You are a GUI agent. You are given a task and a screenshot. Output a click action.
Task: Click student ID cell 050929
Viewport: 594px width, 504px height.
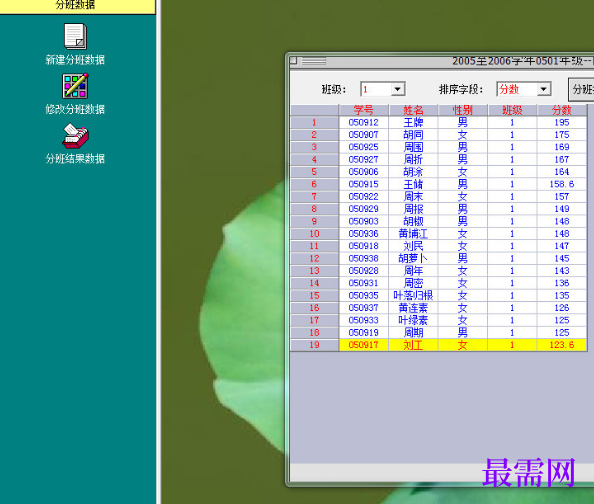tap(364, 209)
